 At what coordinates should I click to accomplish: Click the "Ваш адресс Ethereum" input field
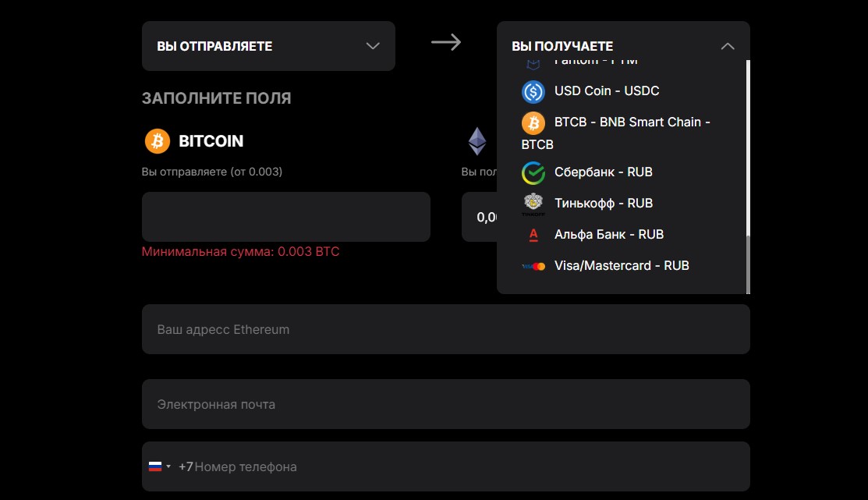(445, 329)
